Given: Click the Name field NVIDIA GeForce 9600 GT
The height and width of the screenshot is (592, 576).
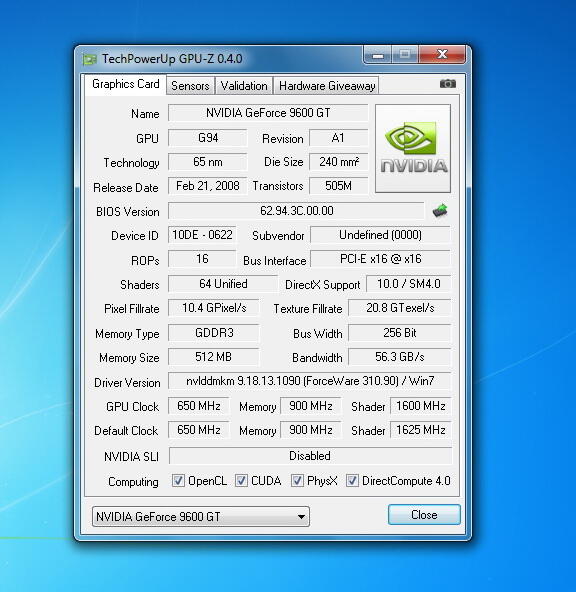Looking at the screenshot, I should tap(268, 113).
